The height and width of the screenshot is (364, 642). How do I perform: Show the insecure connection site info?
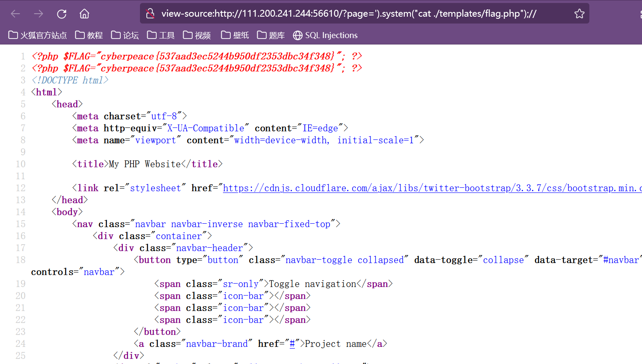[150, 14]
